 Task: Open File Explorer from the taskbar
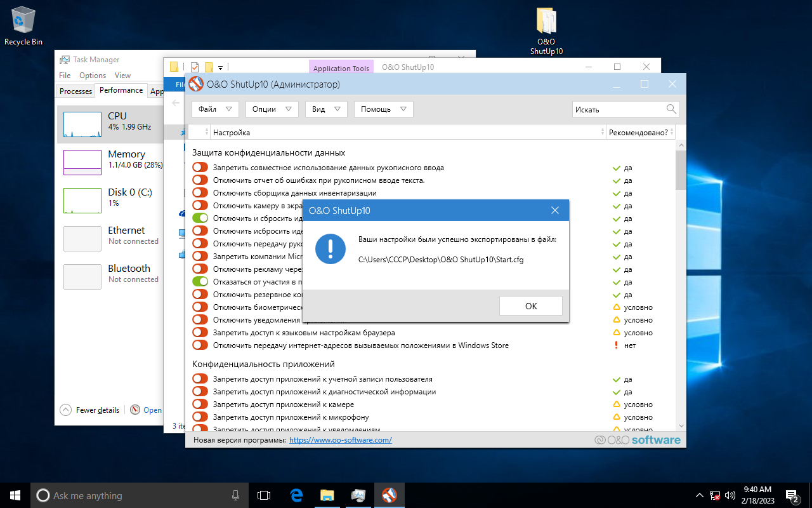[327, 495]
